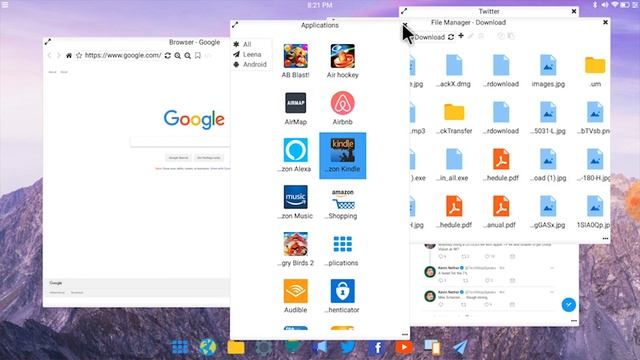Open the Twitter icon in the dock
Image resolution: width=640 pixels, height=360 pixels.
348,347
